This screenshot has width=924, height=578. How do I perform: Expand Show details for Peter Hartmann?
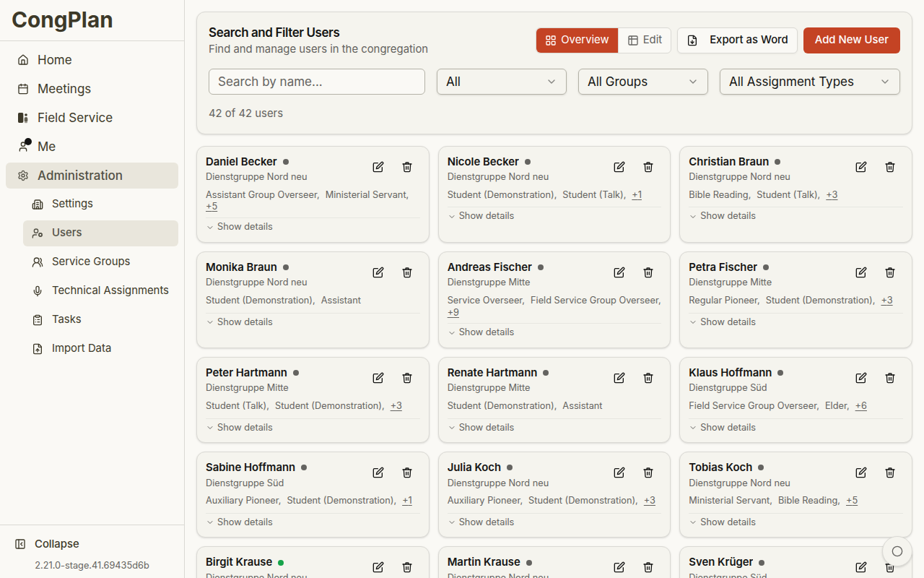[240, 428]
